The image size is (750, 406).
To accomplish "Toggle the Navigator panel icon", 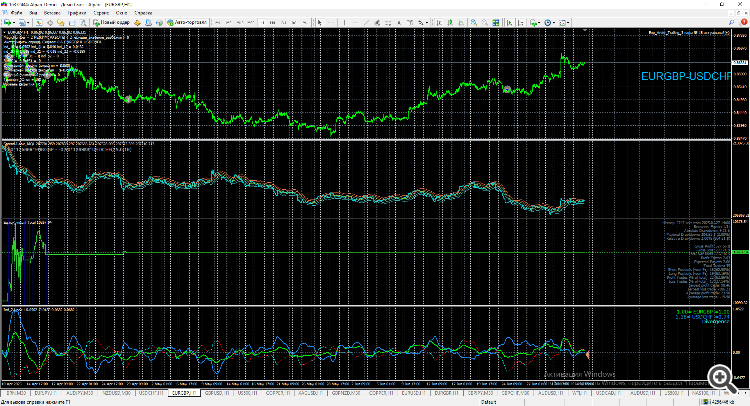I will click(x=61, y=22).
